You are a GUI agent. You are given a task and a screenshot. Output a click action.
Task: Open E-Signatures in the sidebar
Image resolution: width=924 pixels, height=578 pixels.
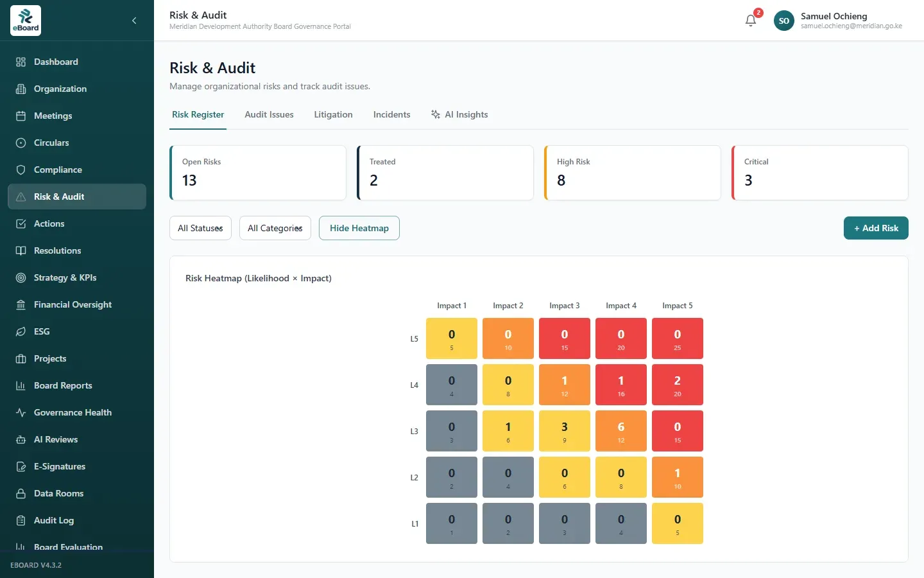point(77,466)
